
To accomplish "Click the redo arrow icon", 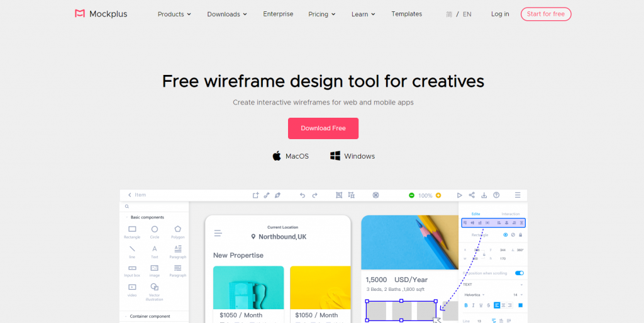I will tap(314, 195).
